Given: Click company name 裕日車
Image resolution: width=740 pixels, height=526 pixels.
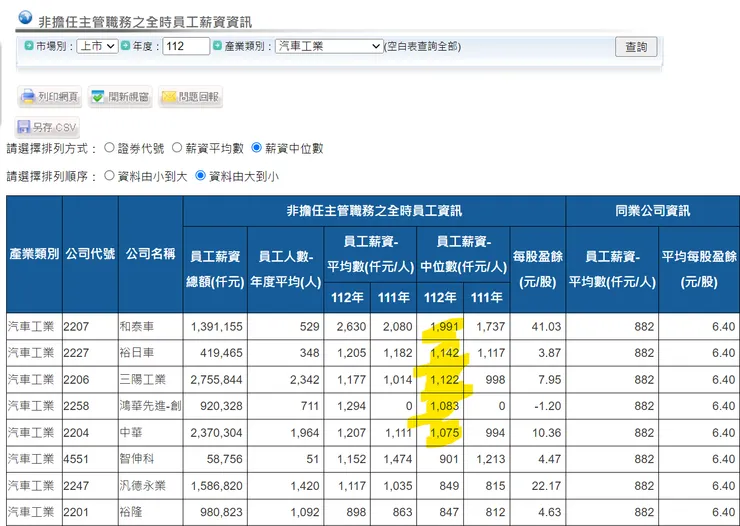Looking at the screenshot, I should [x=137, y=353].
